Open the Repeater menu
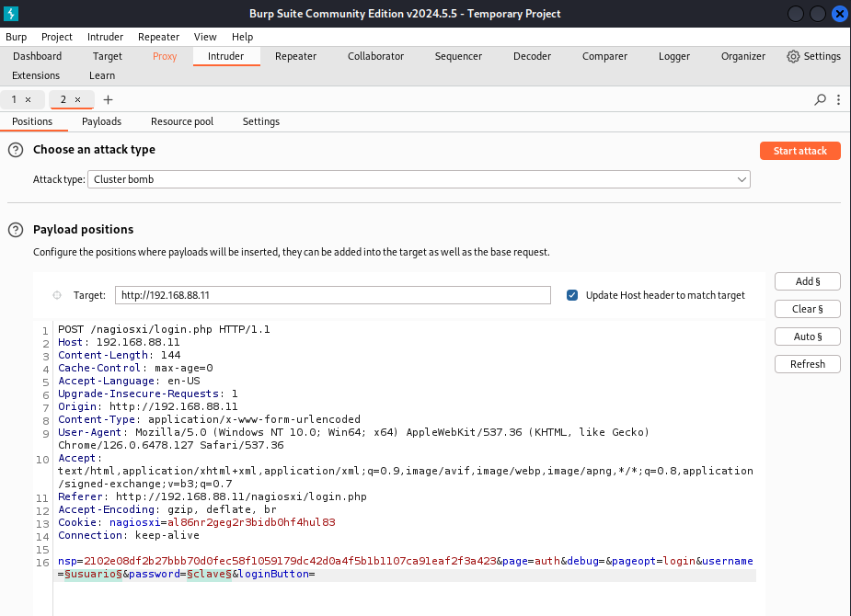The image size is (851, 616). (x=158, y=37)
